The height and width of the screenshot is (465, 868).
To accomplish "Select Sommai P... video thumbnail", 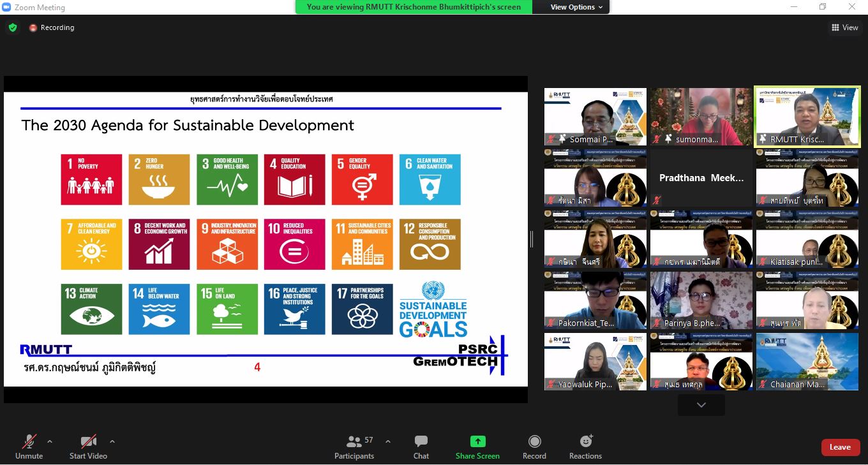I will (x=595, y=117).
